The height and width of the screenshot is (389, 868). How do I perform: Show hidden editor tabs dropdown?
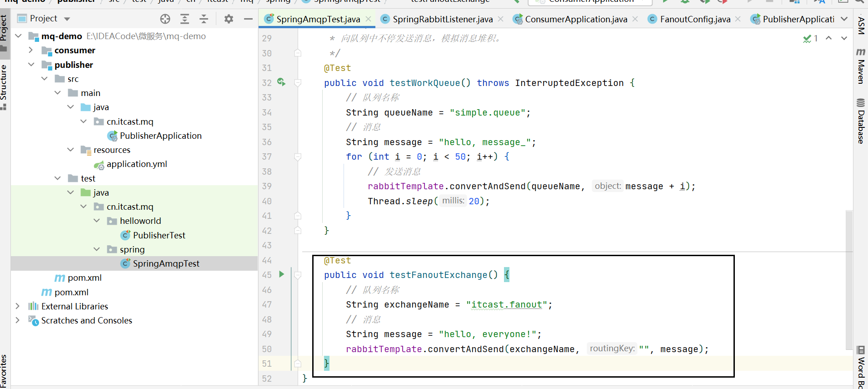(844, 19)
